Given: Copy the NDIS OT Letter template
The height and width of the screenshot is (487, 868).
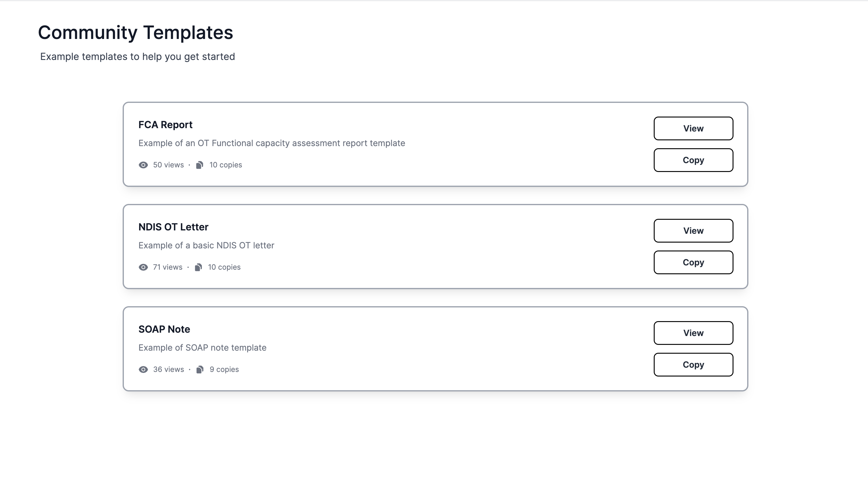Looking at the screenshot, I should click(693, 262).
